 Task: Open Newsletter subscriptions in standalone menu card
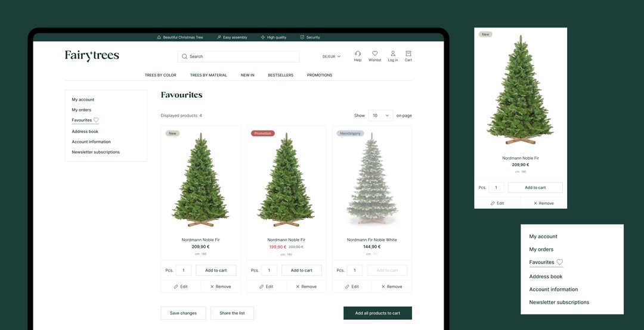(559, 302)
